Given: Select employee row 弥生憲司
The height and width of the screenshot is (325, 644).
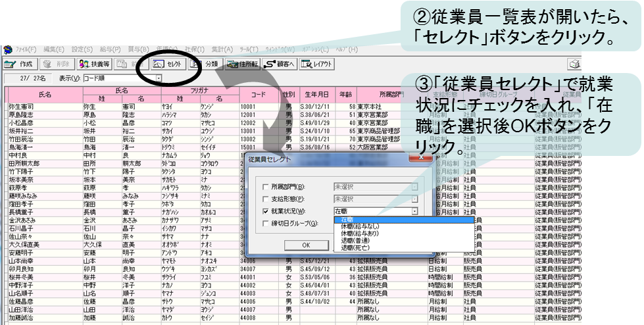Looking at the screenshot, I should coord(293,107).
